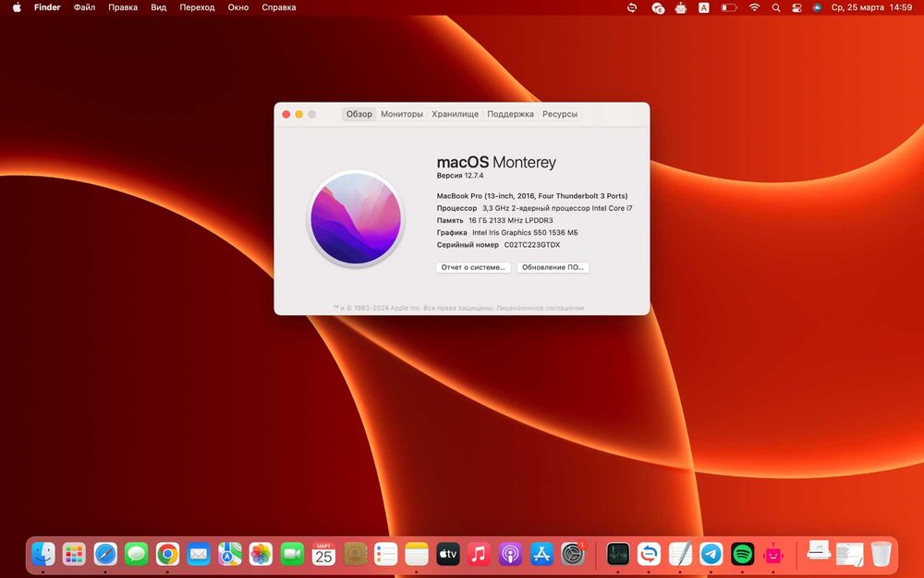Open the Mail app in Dock

[199, 554]
